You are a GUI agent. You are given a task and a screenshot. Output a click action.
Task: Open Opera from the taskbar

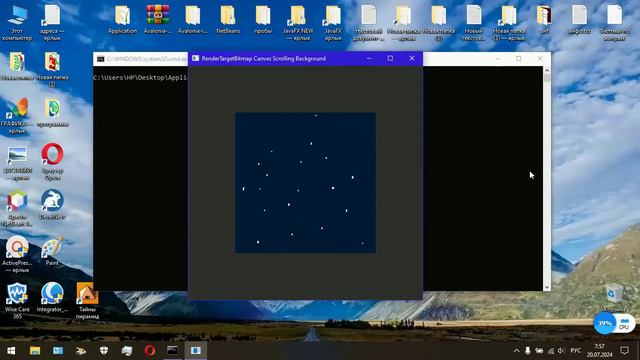(149, 351)
